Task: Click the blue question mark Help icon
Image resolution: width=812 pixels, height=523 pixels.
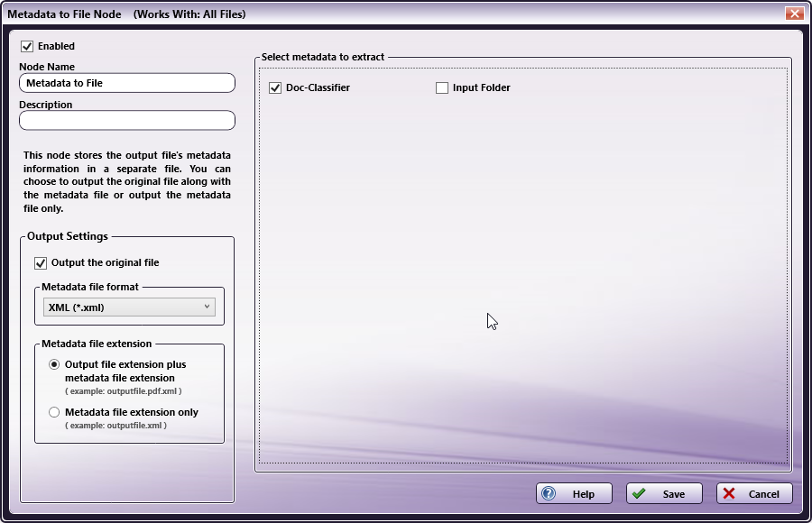Action: pyautogui.click(x=549, y=493)
